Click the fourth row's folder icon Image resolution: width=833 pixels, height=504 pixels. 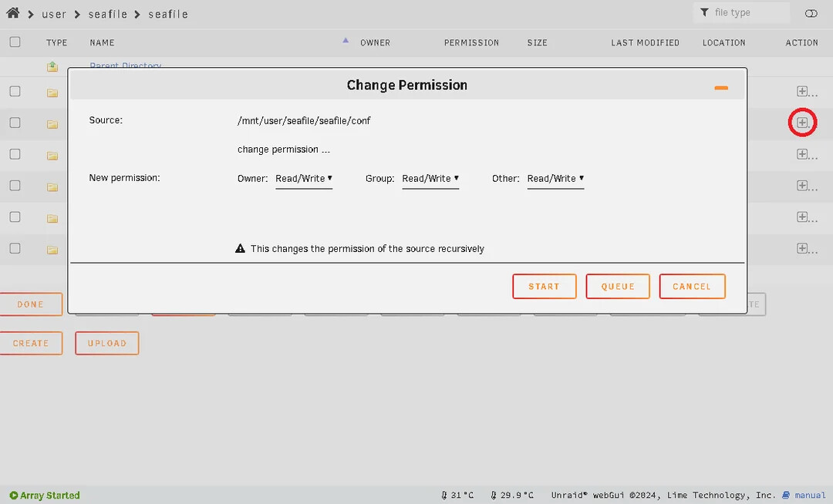pyautogui.click(x=52, y=186)
